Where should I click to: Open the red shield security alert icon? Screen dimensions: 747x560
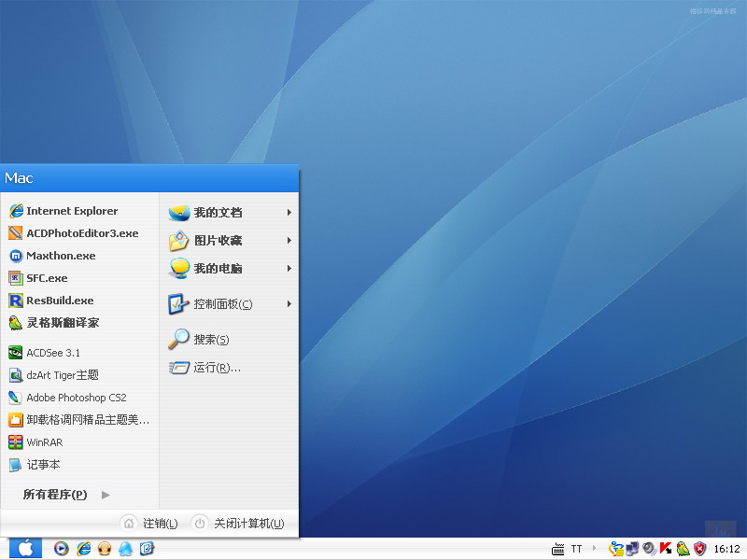coord(699,549)
